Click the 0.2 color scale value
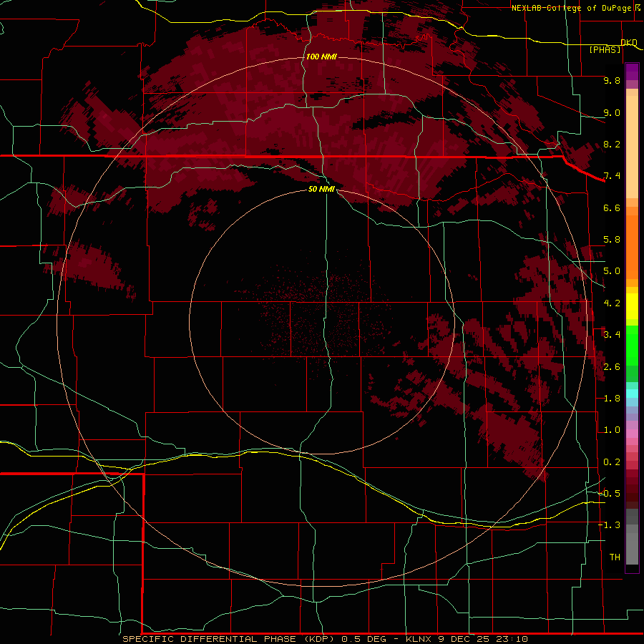The image size is (644, 644). [x=612, y=462]
